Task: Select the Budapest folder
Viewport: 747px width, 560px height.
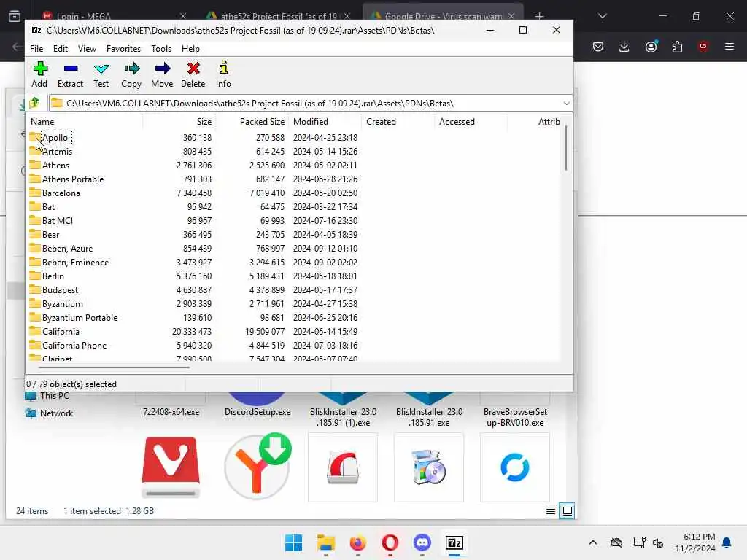Action: click(x=60, y=289)
